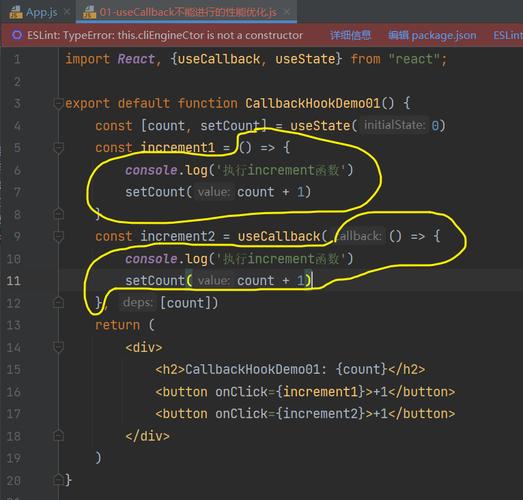Click the opening <div> tag on line 14
This screenshot has height=500, width=523.
click(x=144, y=347)
